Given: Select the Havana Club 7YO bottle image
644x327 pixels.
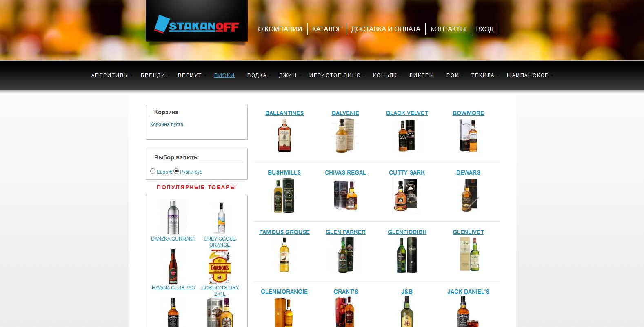Looking at the screenshot, I should click(173, 266).
